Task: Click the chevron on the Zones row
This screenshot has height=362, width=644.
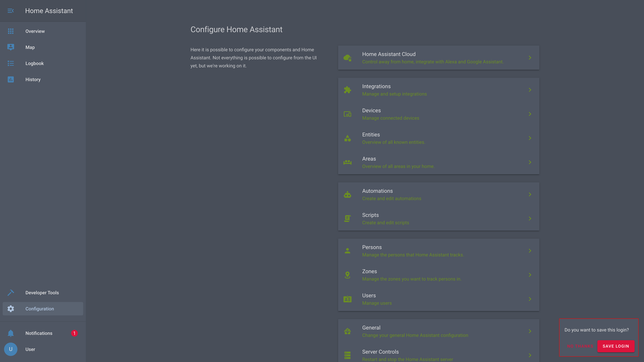Action: click(x=530, y=275)
